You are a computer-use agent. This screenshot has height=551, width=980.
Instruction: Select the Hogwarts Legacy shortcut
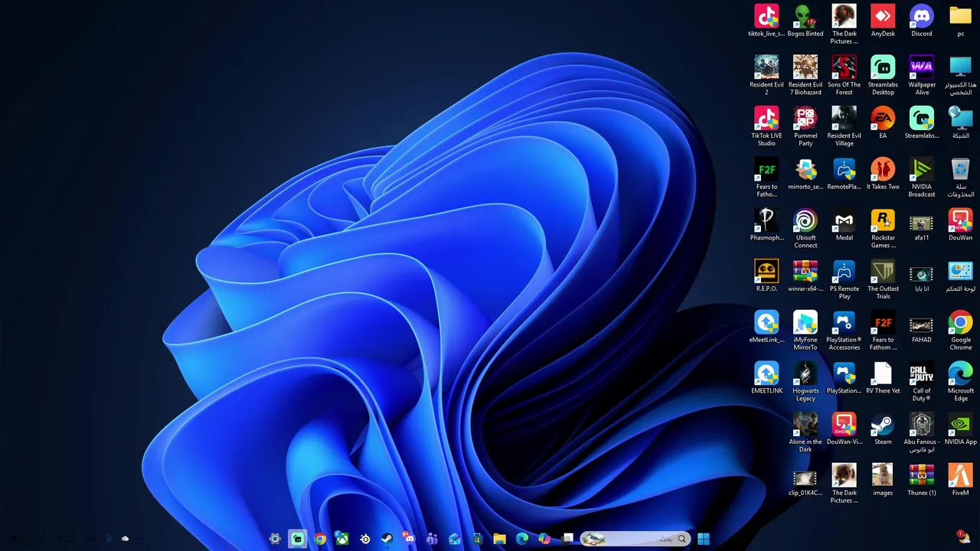tap(805, 382)
